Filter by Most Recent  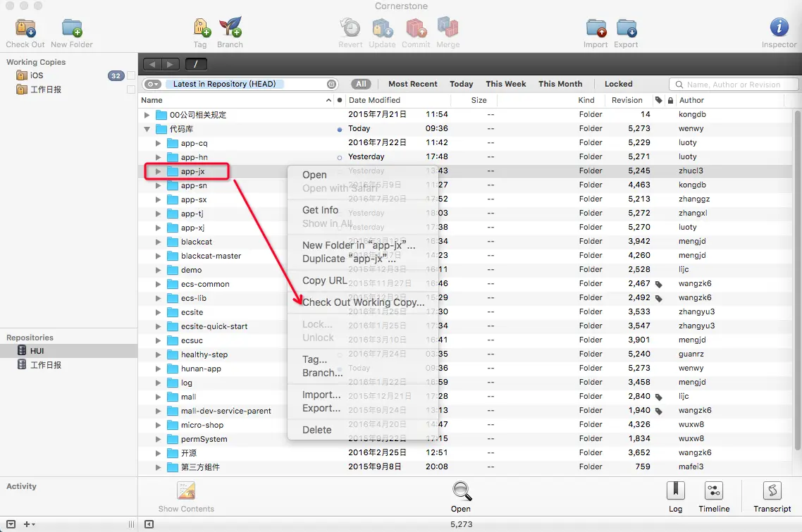tap(413, 84)
